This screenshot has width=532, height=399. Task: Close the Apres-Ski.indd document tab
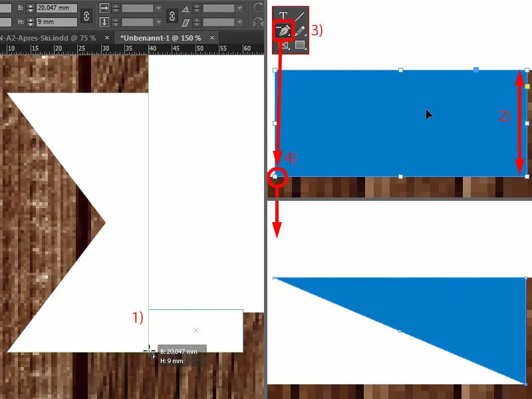coord(107,38)
